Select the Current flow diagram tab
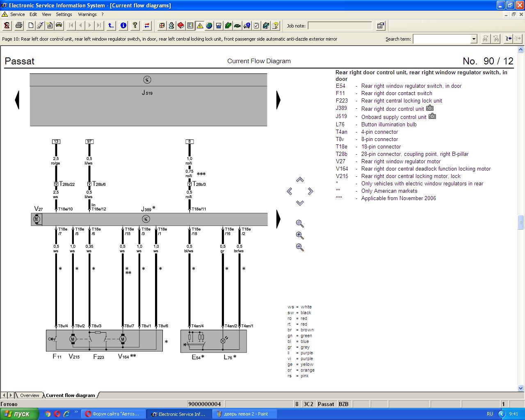Screen dimensions: 525x420 (x=70, y=395)
